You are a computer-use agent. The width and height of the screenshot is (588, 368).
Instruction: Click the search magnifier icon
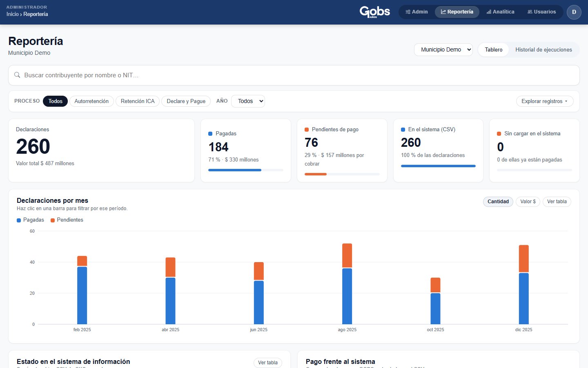(x=17, y=75)
